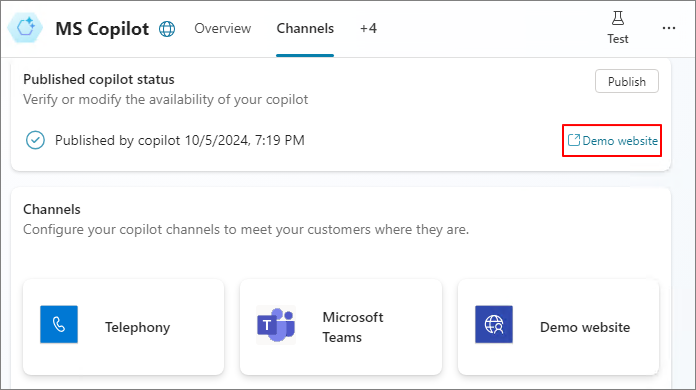Image resolution: width=696 pixels, height=390 pixels.
Task: Click 'Published by copilot 10/5/2024, 7:19 PM' text
Action: (180, 140)
